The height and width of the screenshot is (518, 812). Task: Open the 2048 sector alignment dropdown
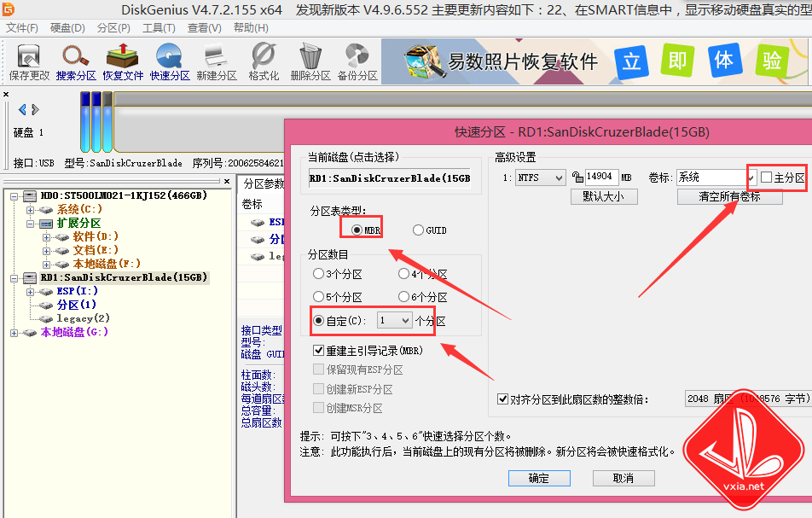coord(748,399)
